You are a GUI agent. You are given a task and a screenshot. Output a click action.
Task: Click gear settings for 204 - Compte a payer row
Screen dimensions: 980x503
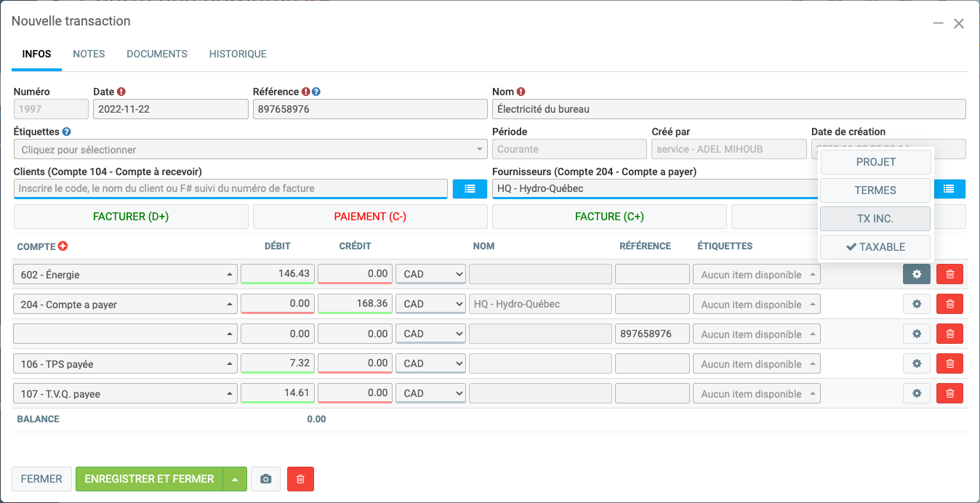(x=917, y=305)
